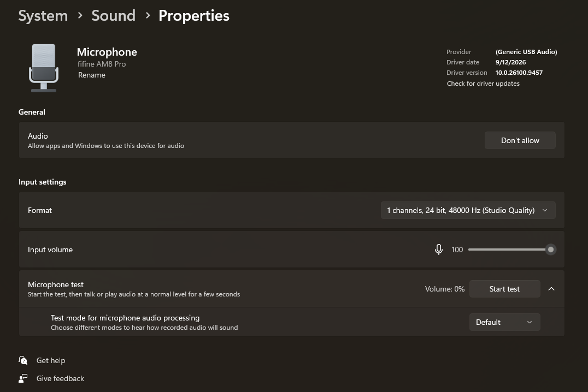Click the 'Input settings' section heading
The width and height of the screenshot is (588, 392).
pyautogui.click(x=43, y=182)
